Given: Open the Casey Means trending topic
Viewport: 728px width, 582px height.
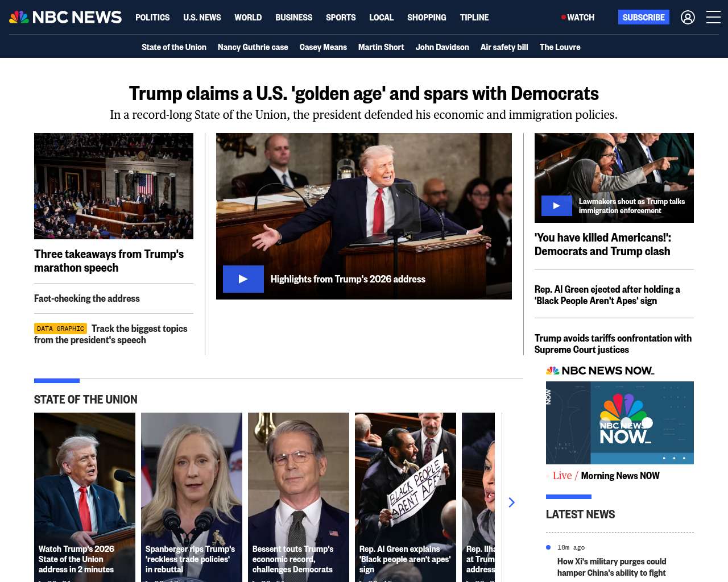Looking at the screenshot, I should click(x=323, y=47).
